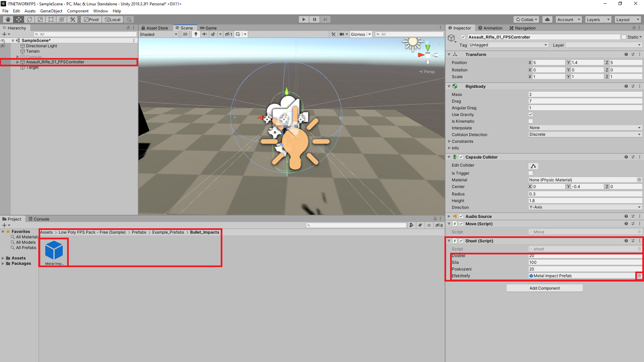644x362 pixels.
Task: Expand the Assault_Rifle_01_FPSController hierarchy item
Action: [x=17, y=62]
